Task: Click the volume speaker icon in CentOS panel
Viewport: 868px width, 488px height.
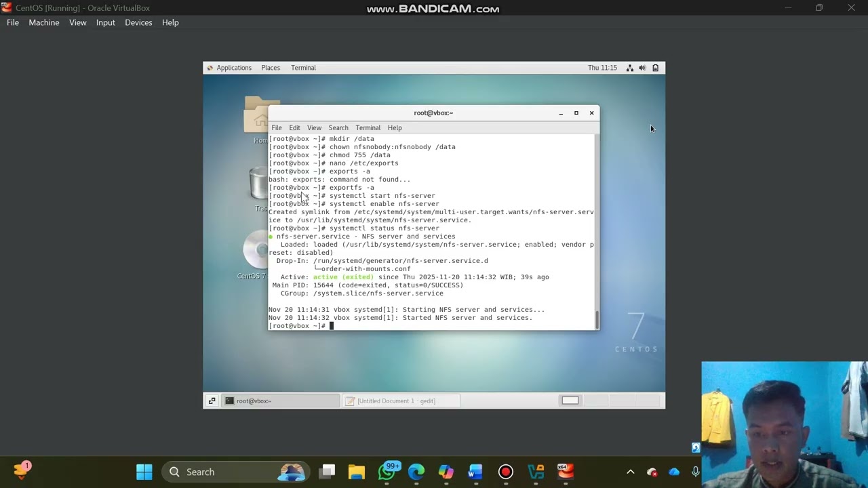Action: pos(642,68)
